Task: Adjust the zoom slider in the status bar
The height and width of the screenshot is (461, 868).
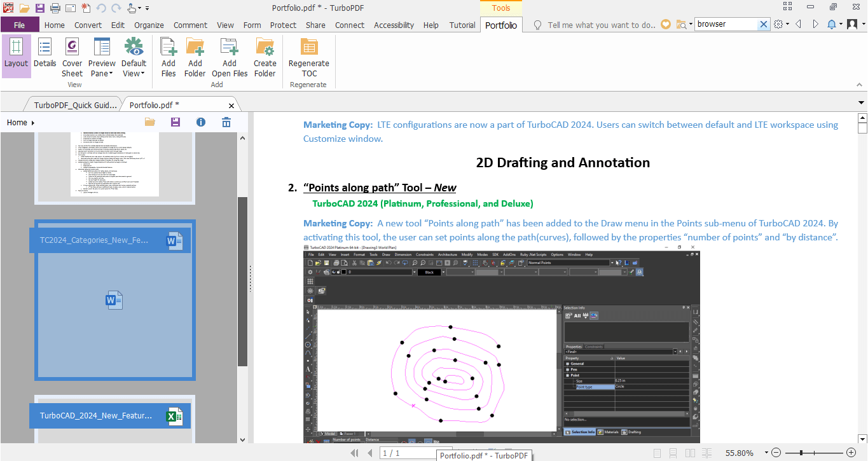Action: [x=800, y=452]
